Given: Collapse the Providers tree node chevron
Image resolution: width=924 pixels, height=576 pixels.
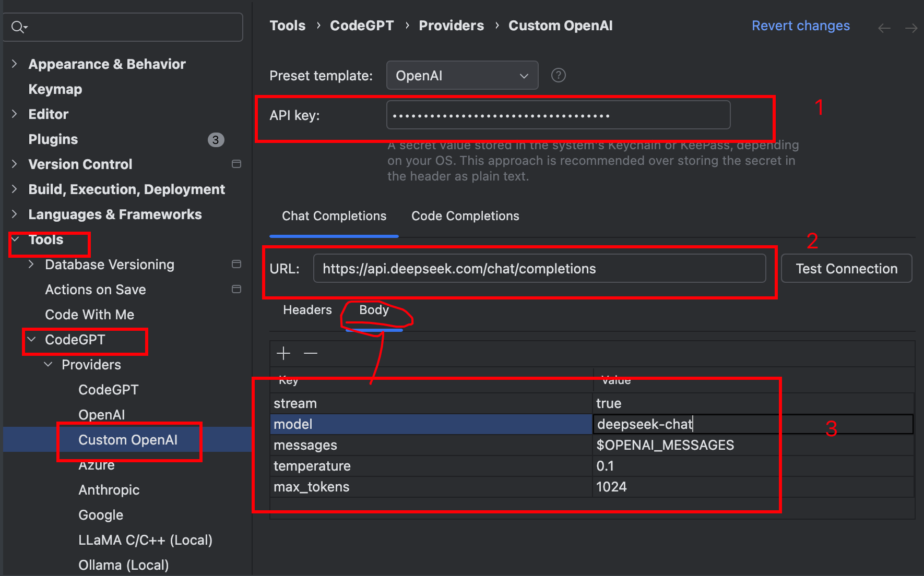Looking at the screenshot, I should pos(49,364).
